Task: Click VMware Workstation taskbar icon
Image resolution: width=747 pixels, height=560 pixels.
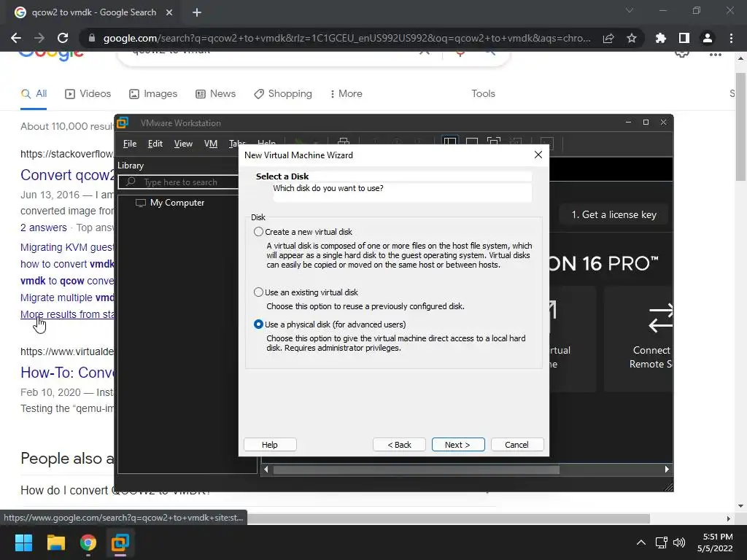Action: pos(120,542)
